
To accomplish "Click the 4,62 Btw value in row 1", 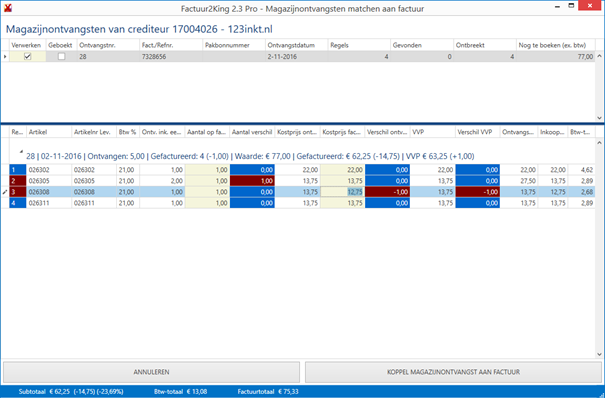I will (582, 170).
